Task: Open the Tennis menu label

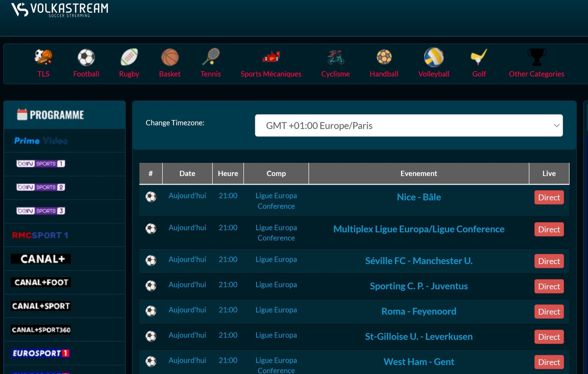Action: point(211,74)
